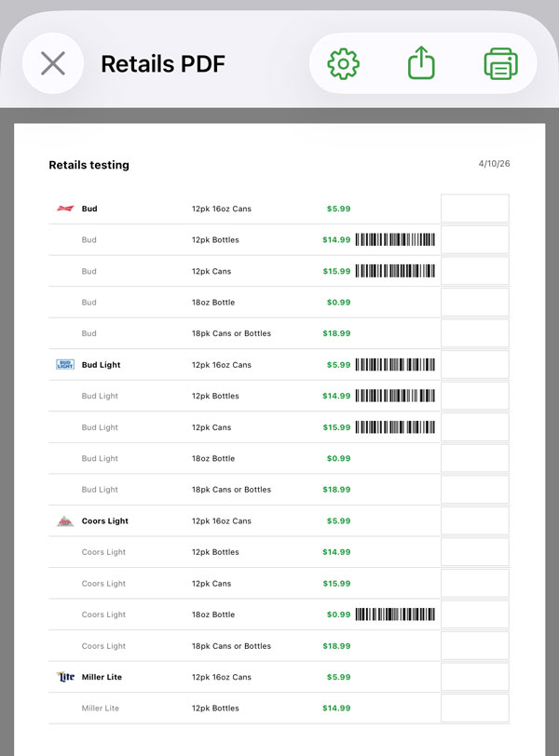Viewport: 559px width, 756px height.
Task: Open PDF settings gear icon
Action: [344, 63]
